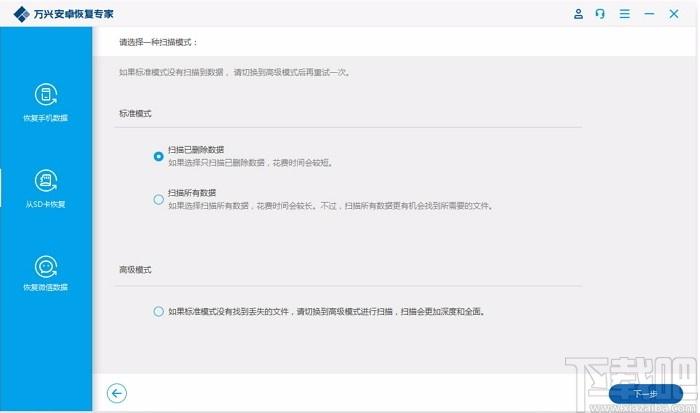Click the 扫描已删除数据 option title
Image resolution: width=700 pixels, height=413 pixels.
point(196,150)
